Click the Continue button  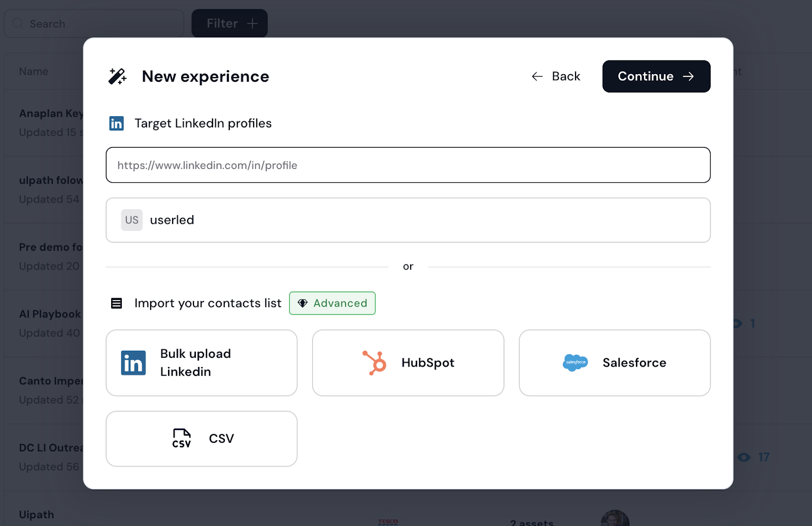[656, 76]
